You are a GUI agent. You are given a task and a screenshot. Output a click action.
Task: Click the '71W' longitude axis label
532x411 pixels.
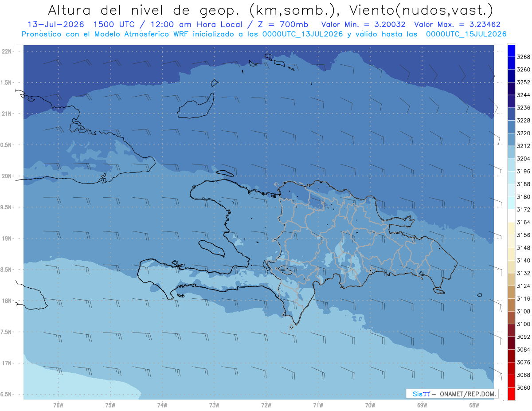coord(318,405)
